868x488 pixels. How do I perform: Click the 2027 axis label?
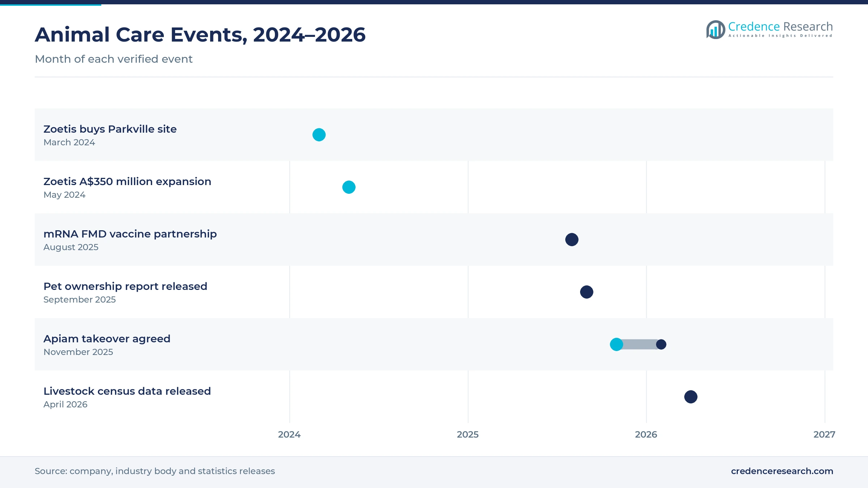824,435
